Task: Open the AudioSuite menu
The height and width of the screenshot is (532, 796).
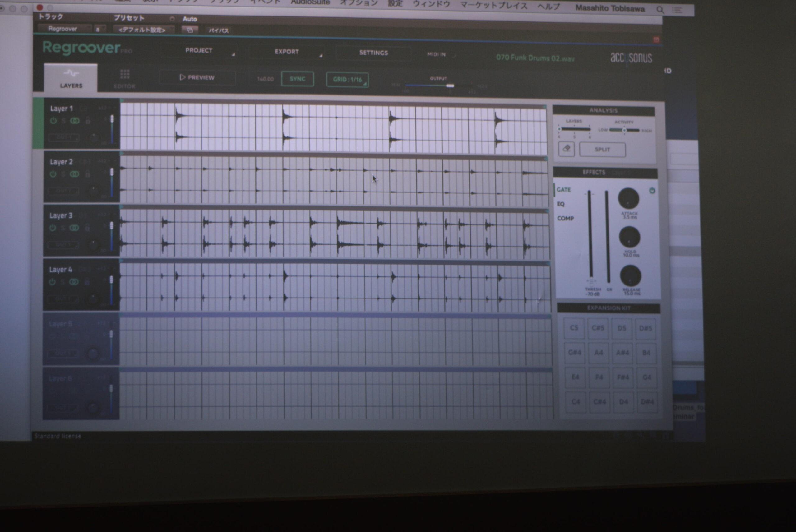Action: click(310, 2)
